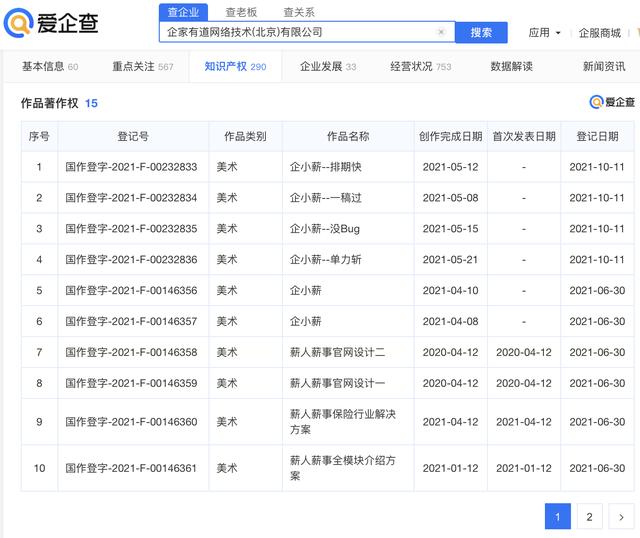Click work name 薪人薪事官网设计二

click(x=338, y=352)
